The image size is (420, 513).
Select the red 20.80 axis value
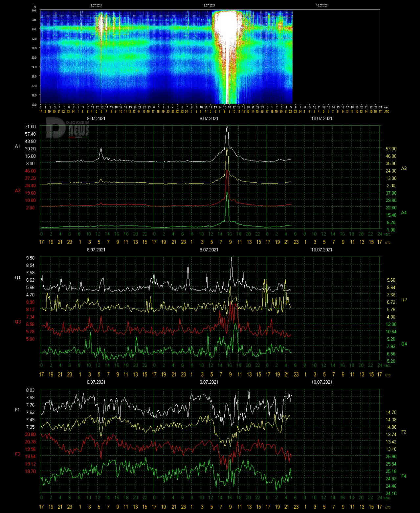(30, 434)
